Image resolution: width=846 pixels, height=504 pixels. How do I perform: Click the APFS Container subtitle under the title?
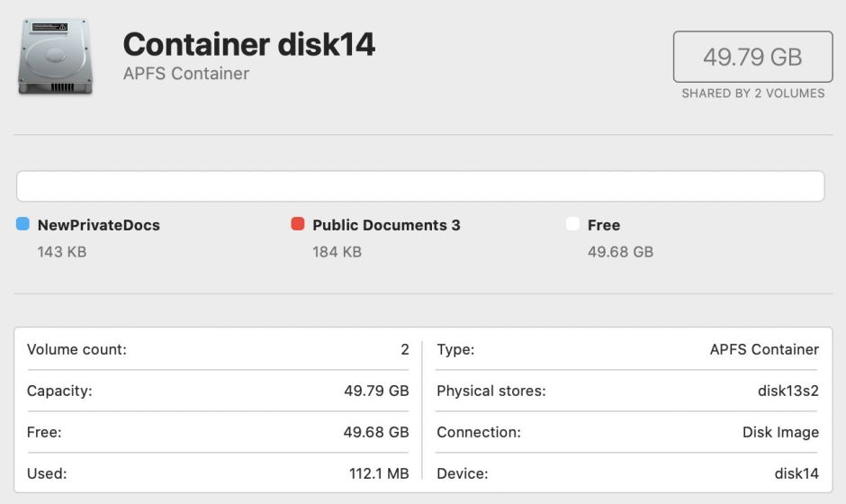pos(185,74)
